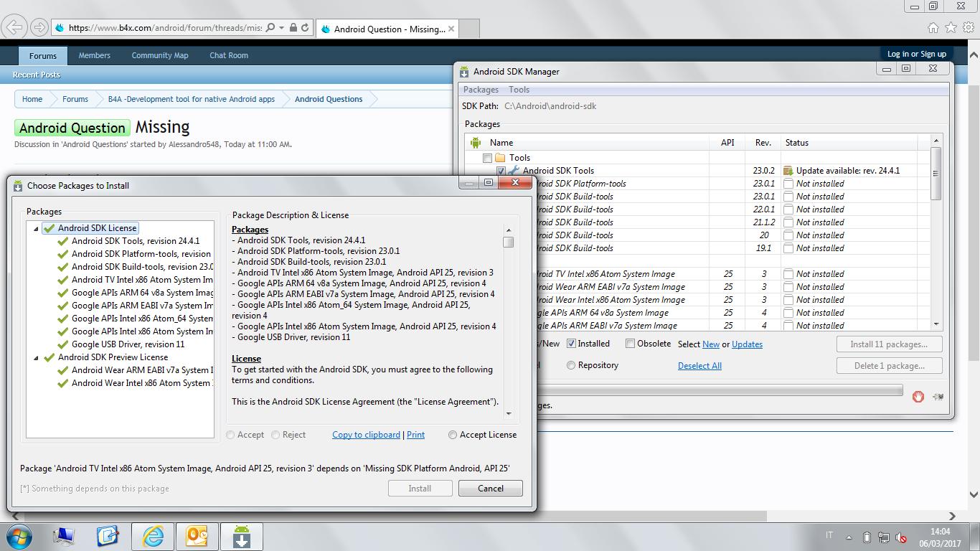The width and height of the screenshot is (980, 551).
Task: Open the Community Map tab
Action: tap(160, 55)
